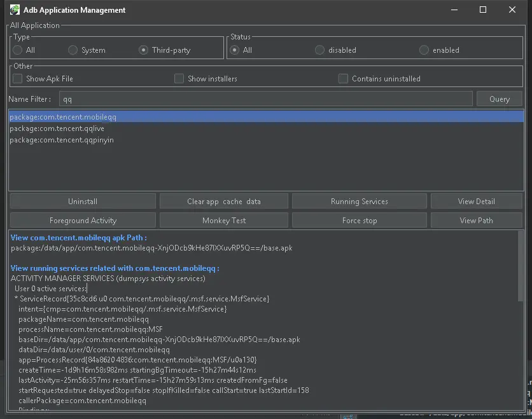532x419 pixels.
Task: Select the System type radio button
Action: (x=73, y=50)
